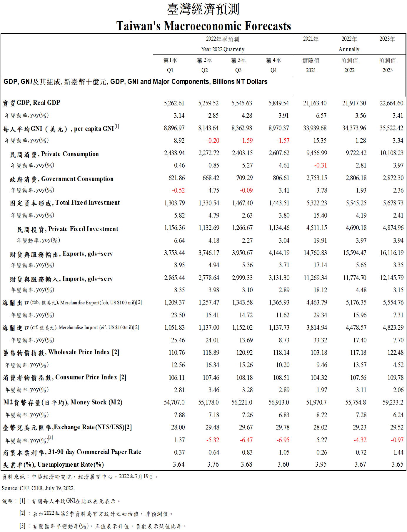
Task: Click the title 'Taiwan's Macroeconomic Forecasts'
Action: tap(203, 26)
